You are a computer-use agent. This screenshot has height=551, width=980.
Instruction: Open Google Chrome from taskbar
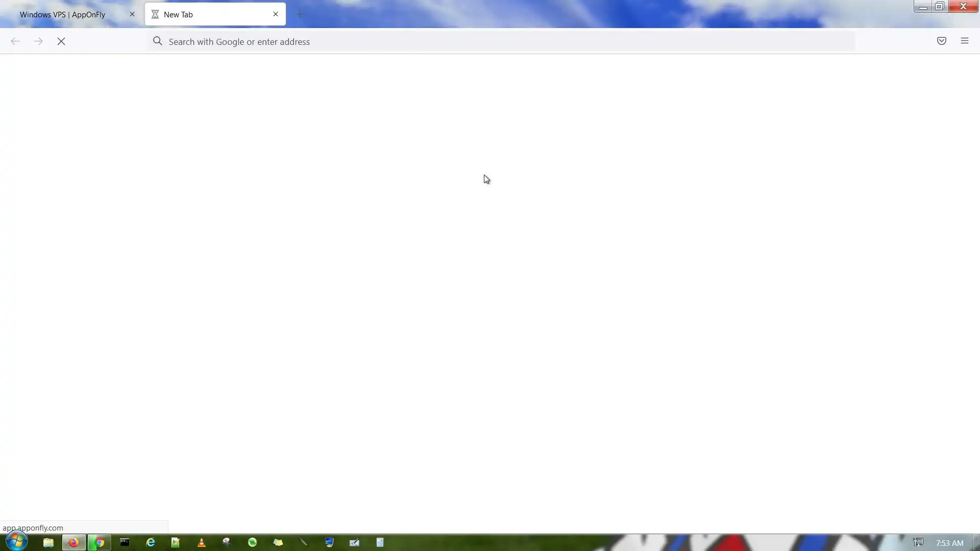point(100,542)
